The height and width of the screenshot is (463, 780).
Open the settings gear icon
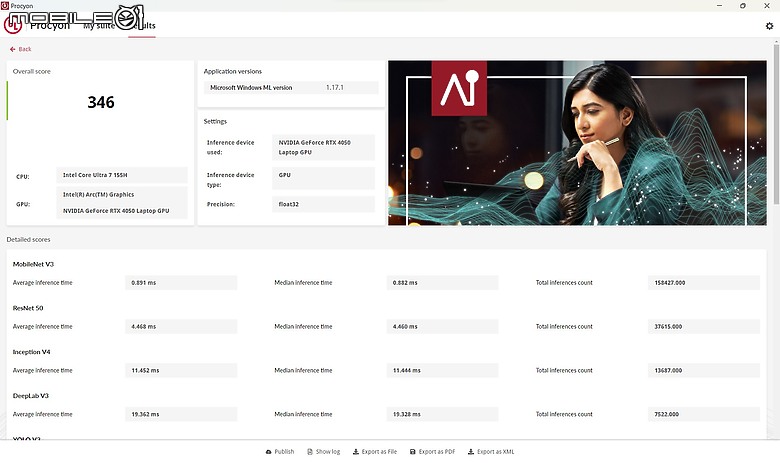pos(769,26)
